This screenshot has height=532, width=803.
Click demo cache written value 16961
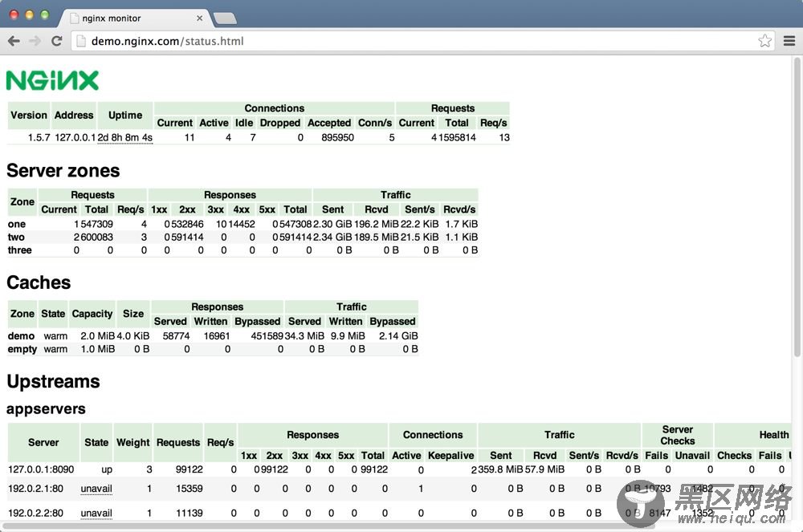tap(217, 336)
